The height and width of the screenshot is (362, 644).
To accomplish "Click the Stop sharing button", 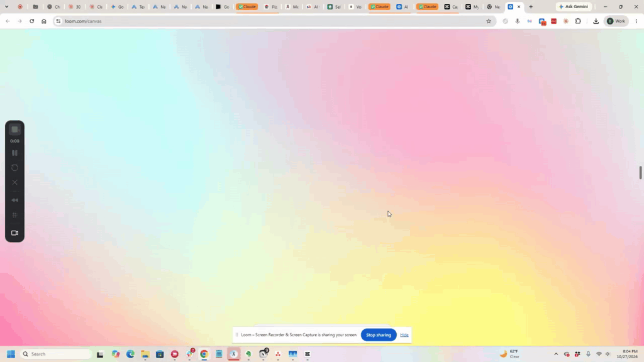I will point(379,335).
